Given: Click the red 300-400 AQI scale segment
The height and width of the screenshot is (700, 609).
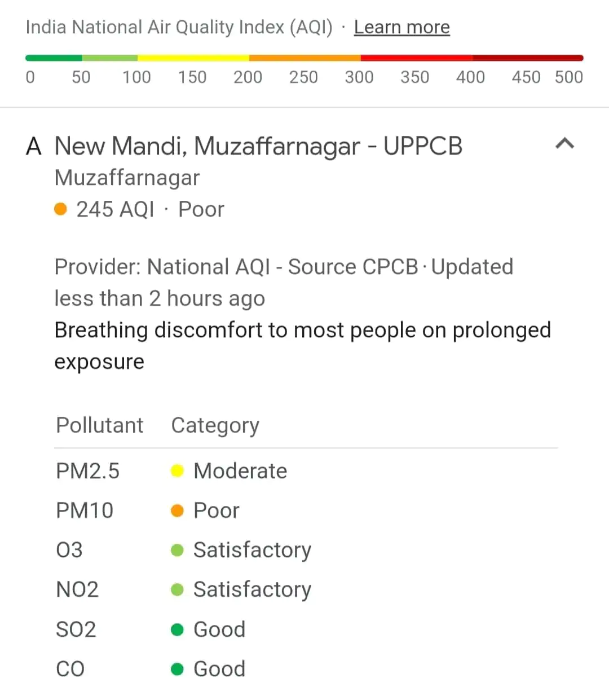Looking at the screenshot, I should (x=416, y=58).
